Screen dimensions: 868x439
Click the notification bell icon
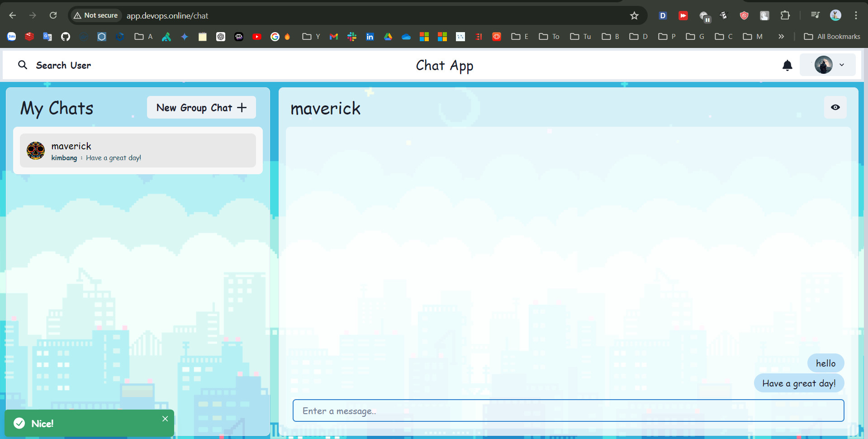coord(787,65)
